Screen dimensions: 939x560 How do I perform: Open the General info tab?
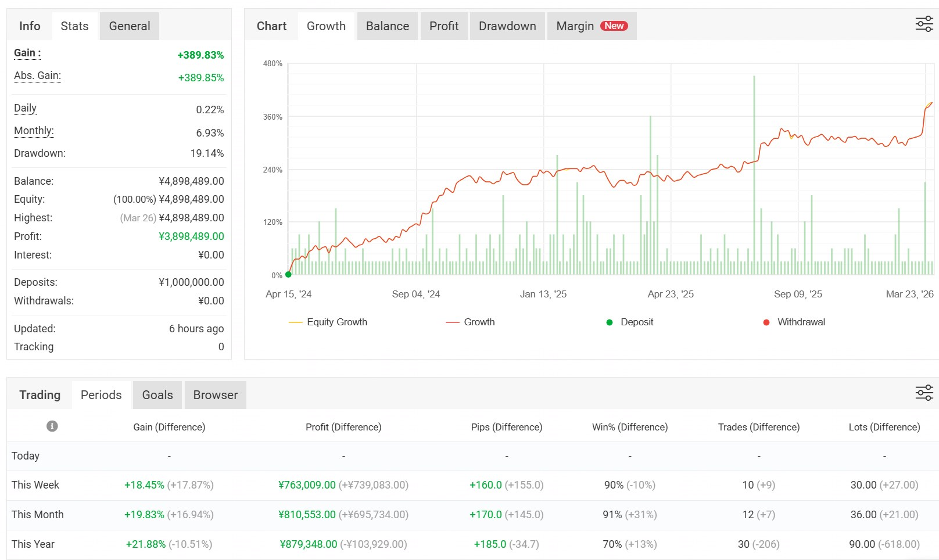point(129,26)
